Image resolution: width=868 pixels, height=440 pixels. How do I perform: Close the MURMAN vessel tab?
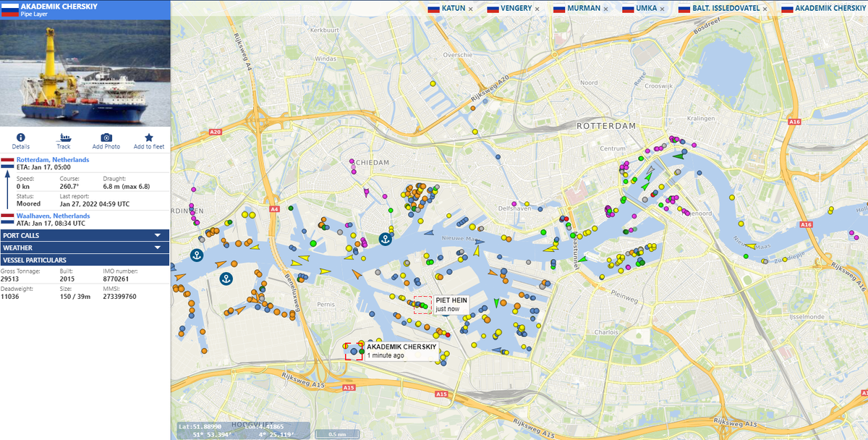606,9
